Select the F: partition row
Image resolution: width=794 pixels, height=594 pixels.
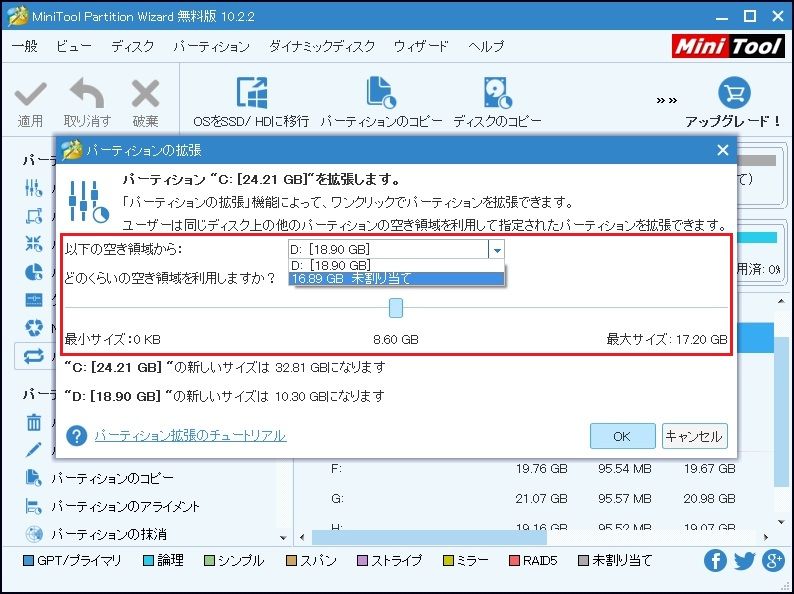click(x=534, y=469)
